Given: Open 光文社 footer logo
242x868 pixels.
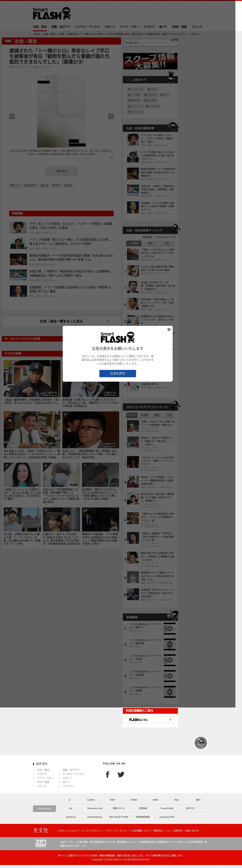Looking at the screenshot, I should pyautogui.click(x=40, y=830).
